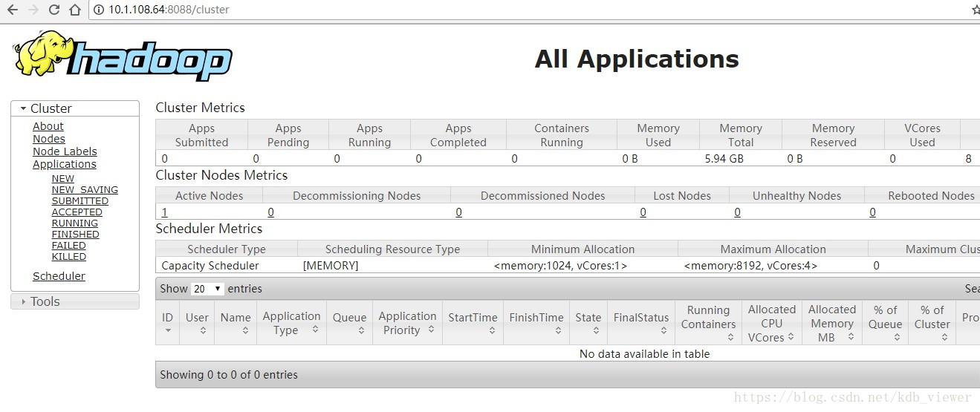Image resolution: width=980 pixels, height=412 pixels.
Task: Sort table by Application Type column
Action: 291,323
